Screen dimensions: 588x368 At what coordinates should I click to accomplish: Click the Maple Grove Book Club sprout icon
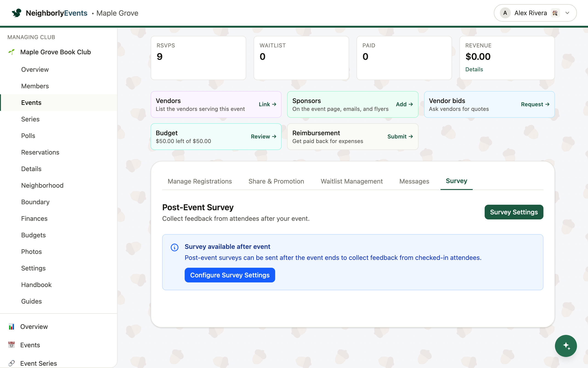[x=11, y=52]
